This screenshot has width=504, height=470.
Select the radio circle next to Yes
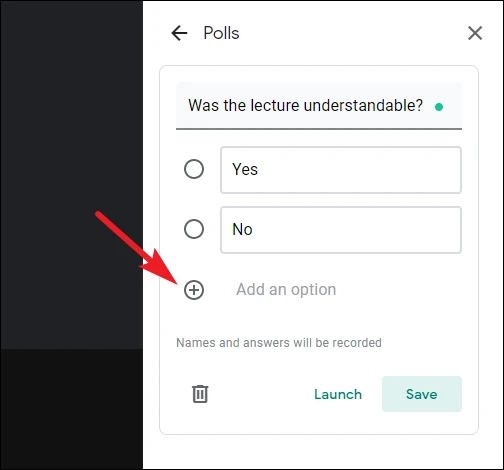point(194,169)
